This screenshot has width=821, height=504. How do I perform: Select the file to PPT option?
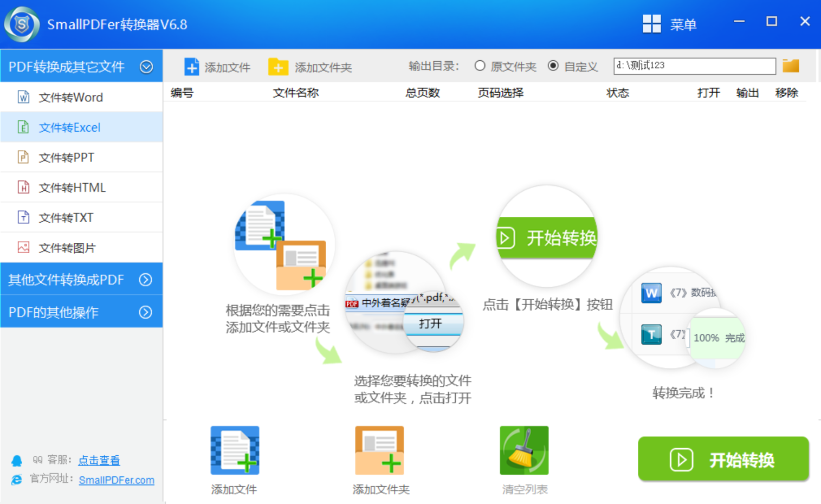click(66, 158)
